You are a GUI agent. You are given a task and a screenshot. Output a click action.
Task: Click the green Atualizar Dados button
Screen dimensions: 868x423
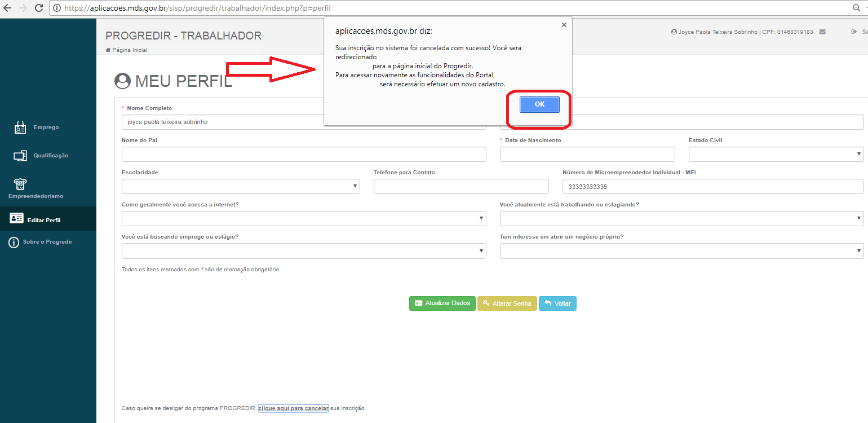coord(442,303)
